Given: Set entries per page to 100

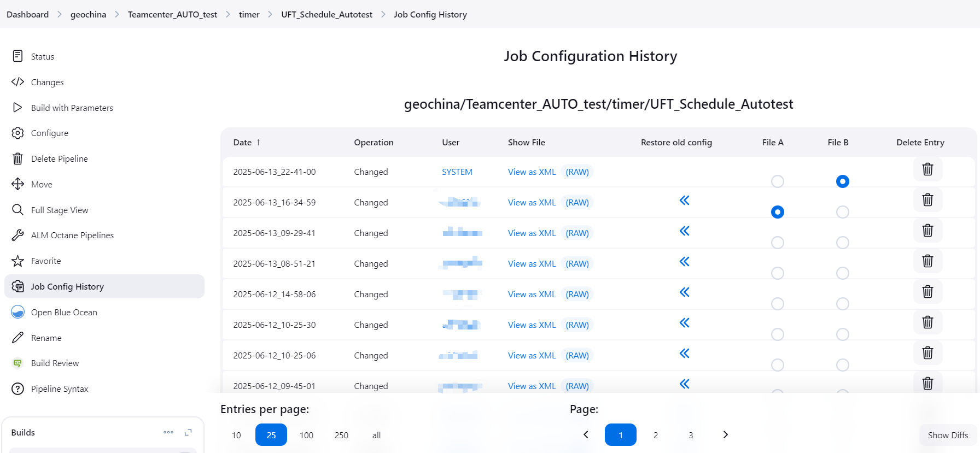Looking at the screenshot, I should click(306, 435).
